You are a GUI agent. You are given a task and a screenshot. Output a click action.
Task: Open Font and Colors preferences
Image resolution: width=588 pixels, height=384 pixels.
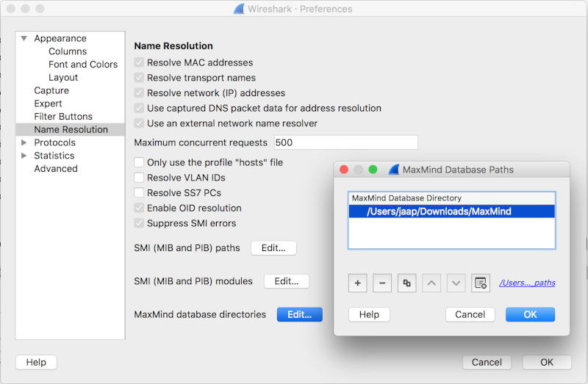coord(83,65)
